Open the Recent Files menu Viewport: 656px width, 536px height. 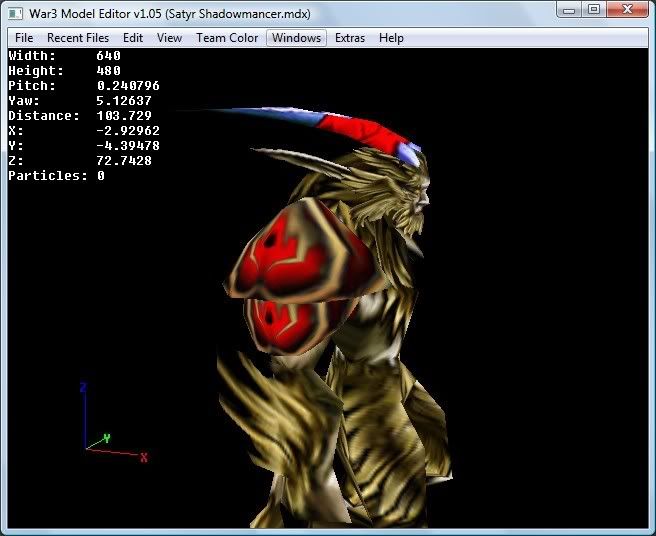78,38
